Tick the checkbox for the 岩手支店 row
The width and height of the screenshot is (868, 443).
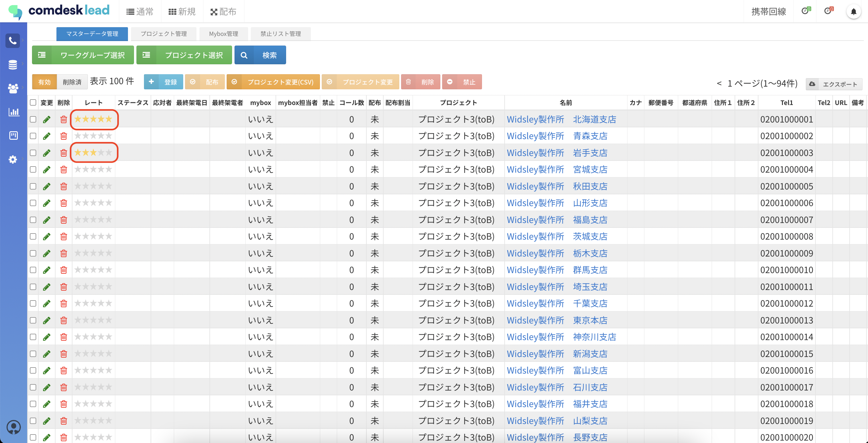(x=33, y=153)
